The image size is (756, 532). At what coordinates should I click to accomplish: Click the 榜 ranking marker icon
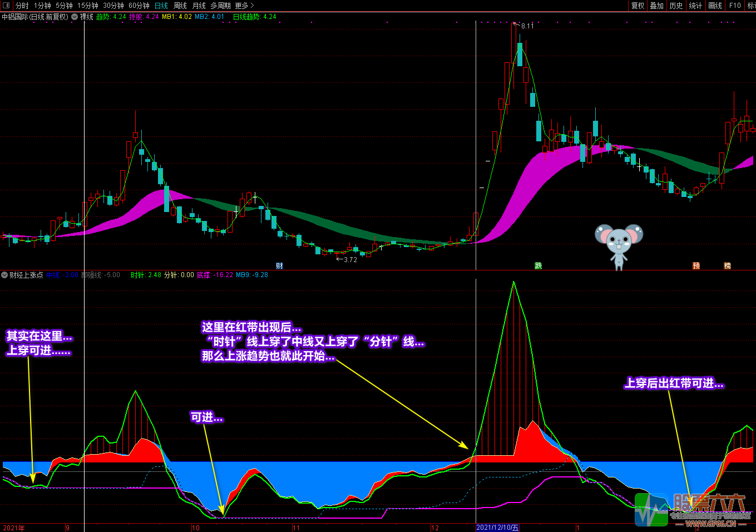pos(727,266)
